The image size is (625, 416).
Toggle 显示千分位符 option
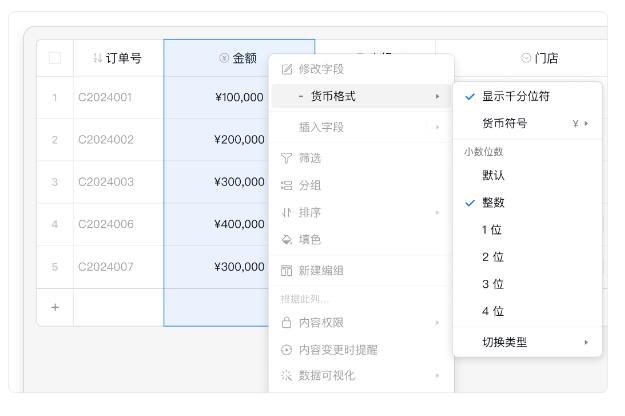(x=515, y=97)
